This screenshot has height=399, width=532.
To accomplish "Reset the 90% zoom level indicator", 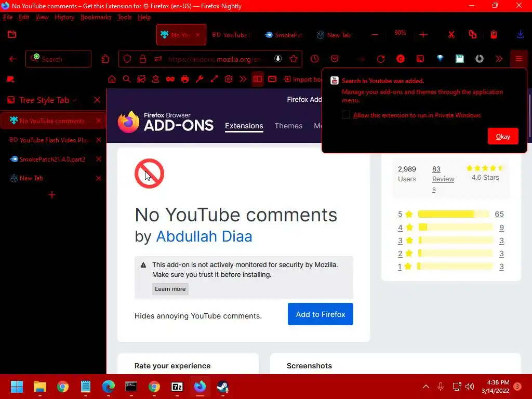I will point(400,33).
